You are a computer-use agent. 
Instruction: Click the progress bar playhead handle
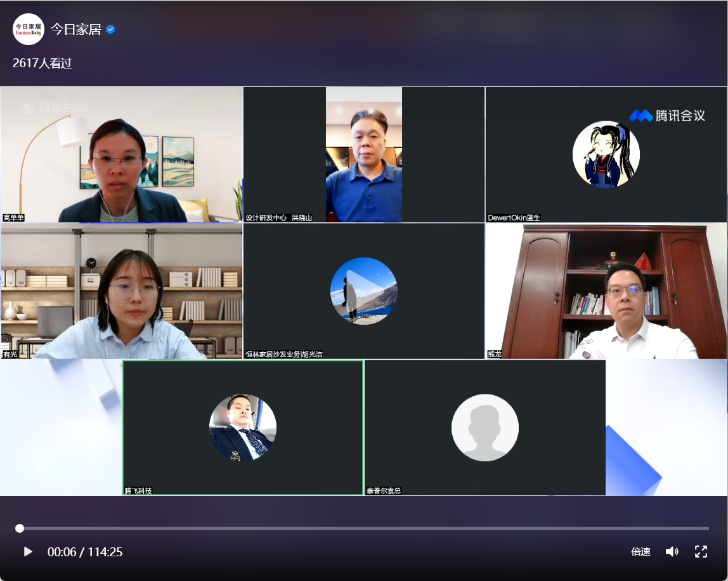[20, 528]
